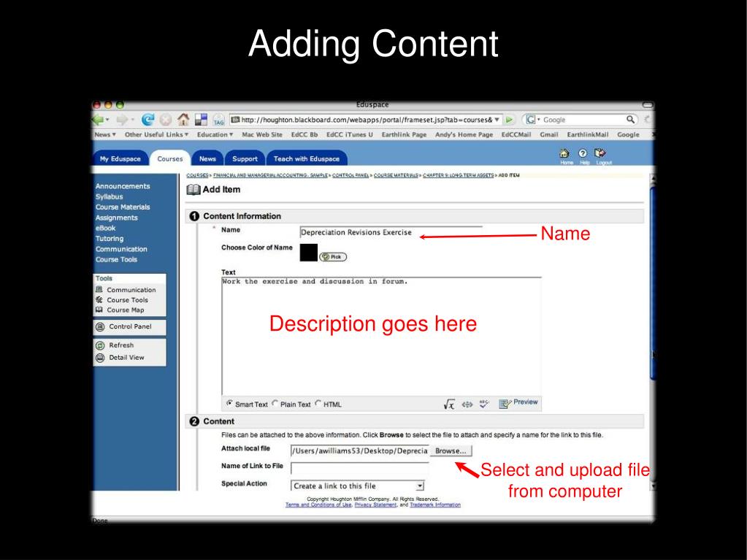Switch to the News tab
Screen dimensions: 747x560
pos(207,158)
